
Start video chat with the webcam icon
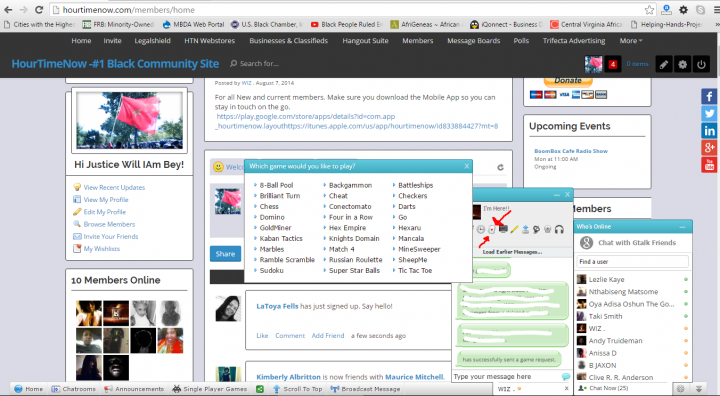(547, 229)
